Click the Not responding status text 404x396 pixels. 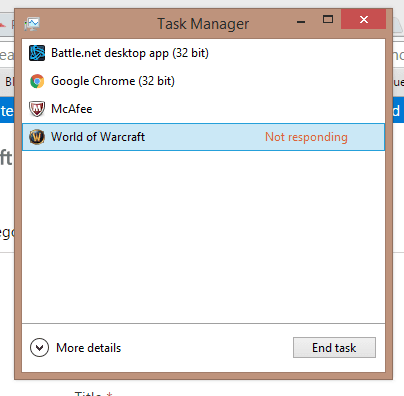306,137
